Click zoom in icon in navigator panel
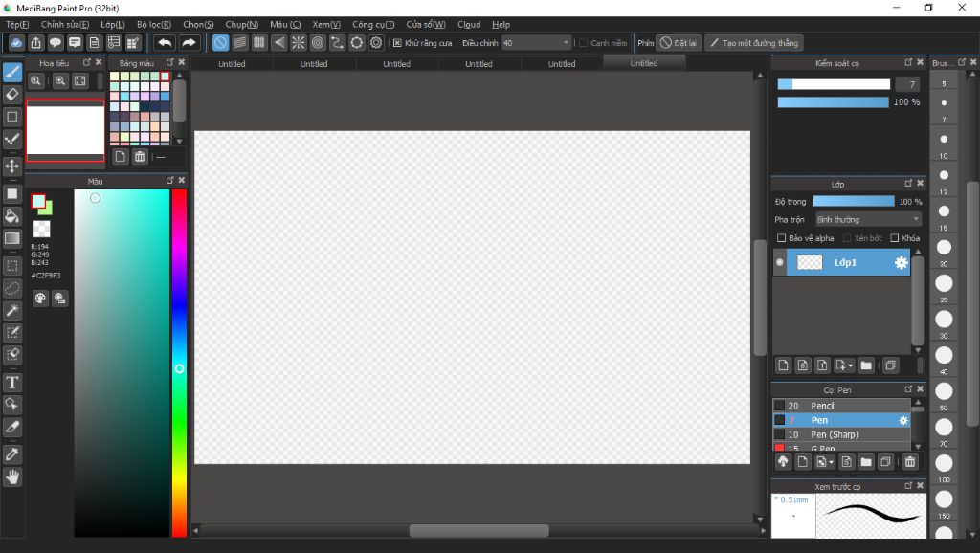The image size is (980, 553). pos(60,80)
